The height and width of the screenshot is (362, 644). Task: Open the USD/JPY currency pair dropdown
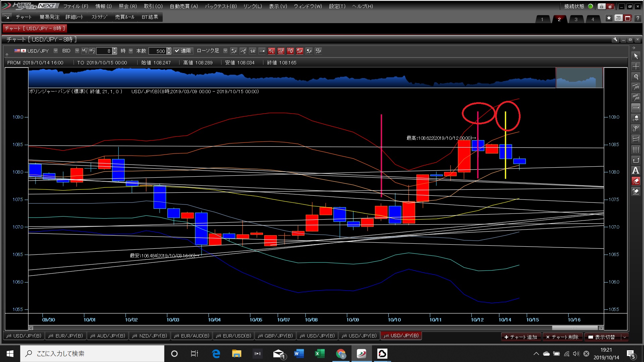(56, 51)
